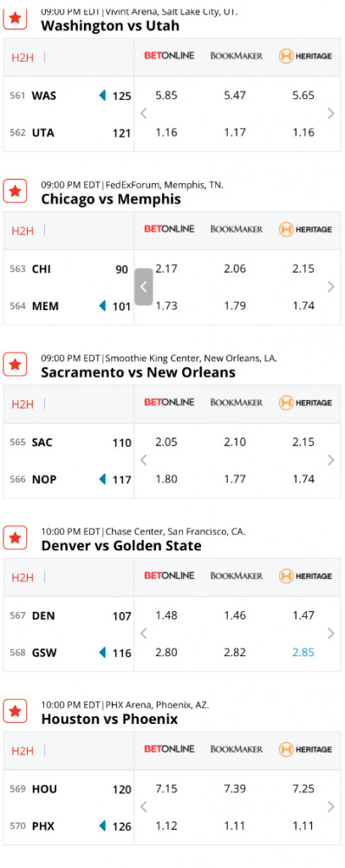Click star icon for Washington vs Utah
The image size is (345, 868).
[16, 18]
